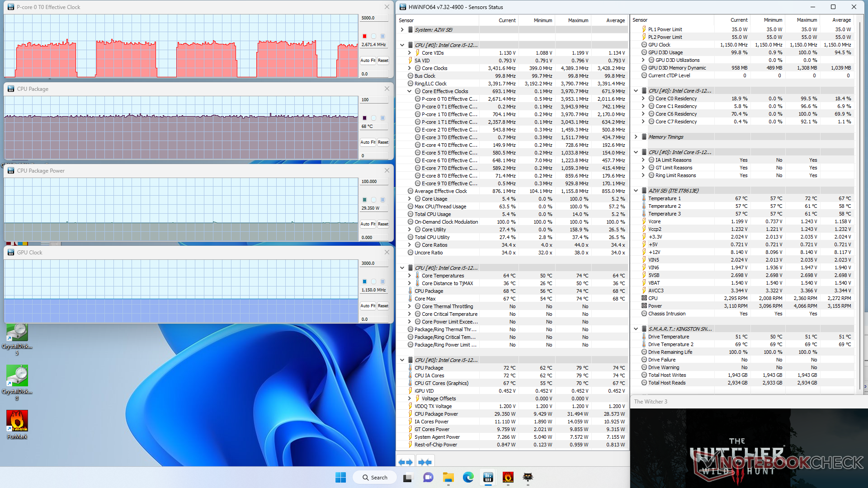Click the drive icon beside S.M.A.R.T.: KINGSTON

(x=644, y=329)
